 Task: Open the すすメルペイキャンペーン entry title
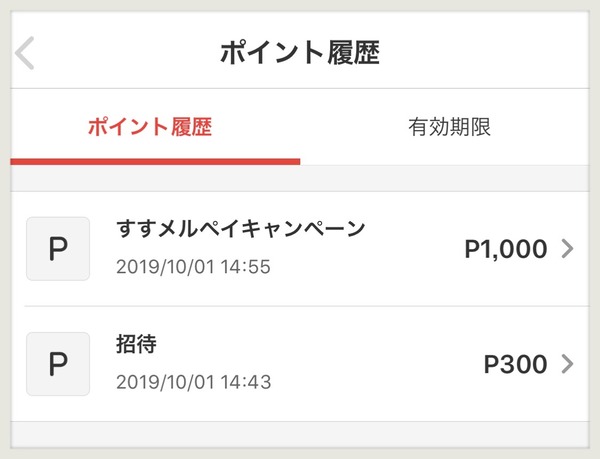pos(241,229)
